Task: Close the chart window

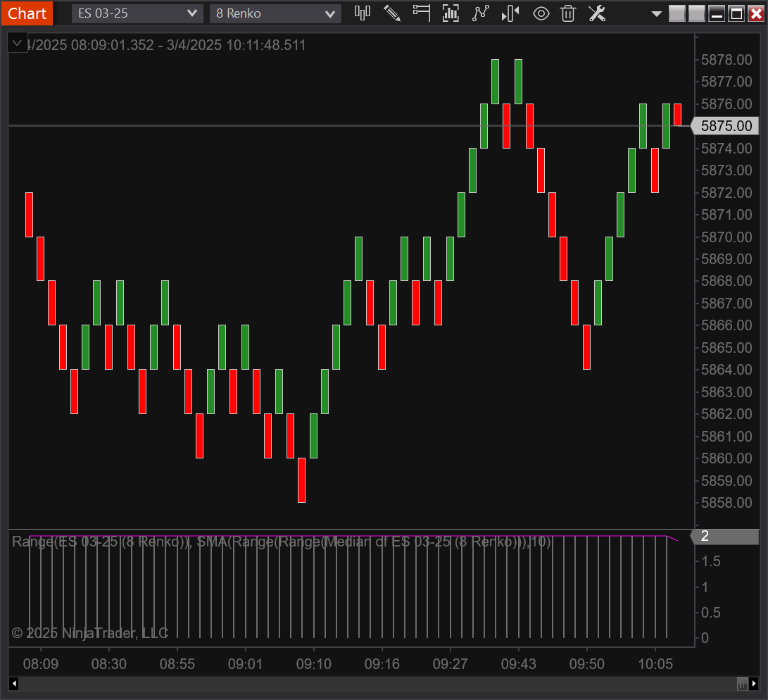Action: pos(756,13)
